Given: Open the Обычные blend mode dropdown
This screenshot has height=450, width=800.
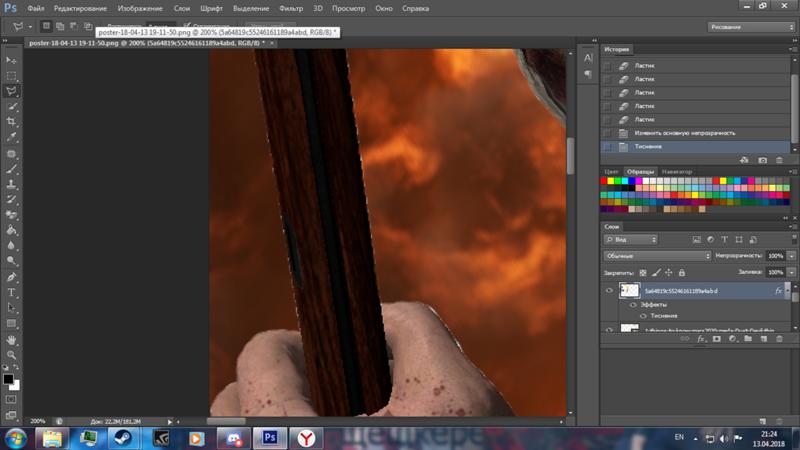Looking at the screenshot, I should tap(657, 256).
